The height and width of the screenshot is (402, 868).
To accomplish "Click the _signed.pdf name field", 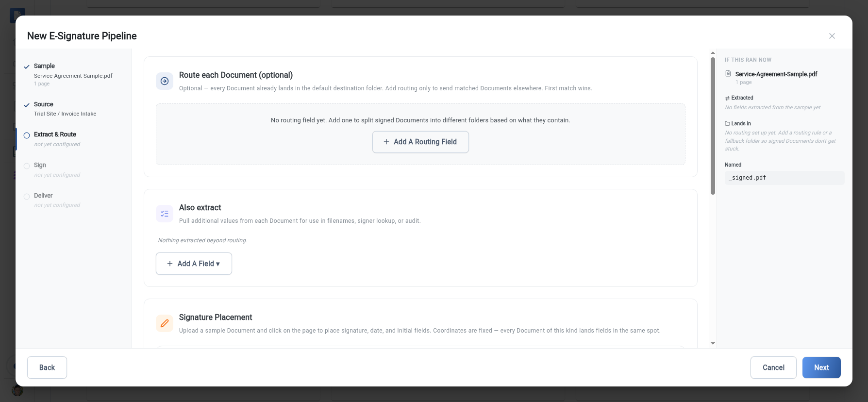I will point(785,178).
